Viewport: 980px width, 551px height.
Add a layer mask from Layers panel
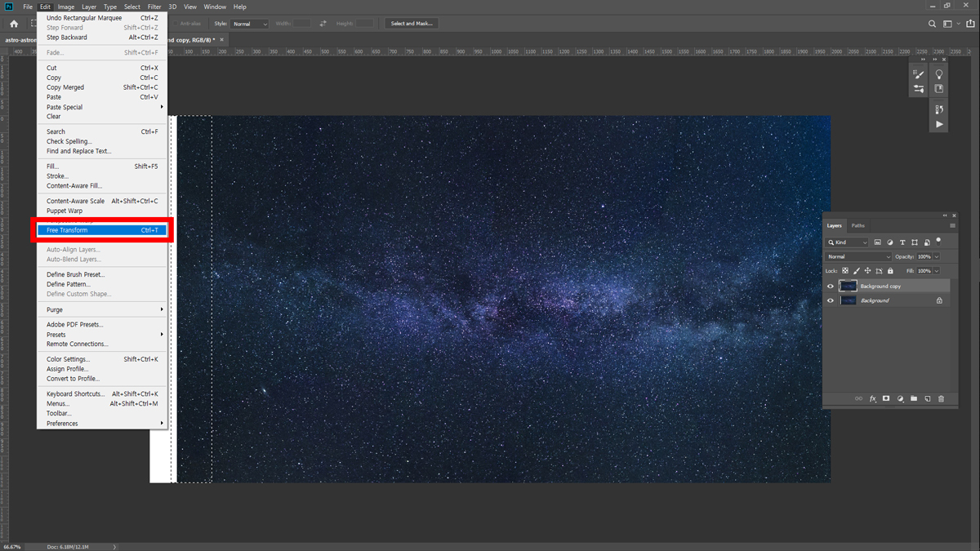[x=886, y=398]
